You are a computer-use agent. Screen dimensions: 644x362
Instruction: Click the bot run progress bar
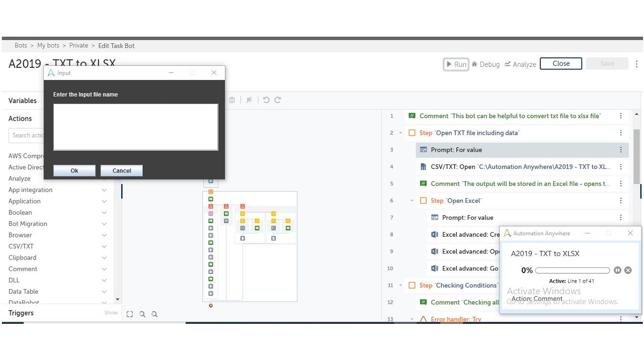573,270
